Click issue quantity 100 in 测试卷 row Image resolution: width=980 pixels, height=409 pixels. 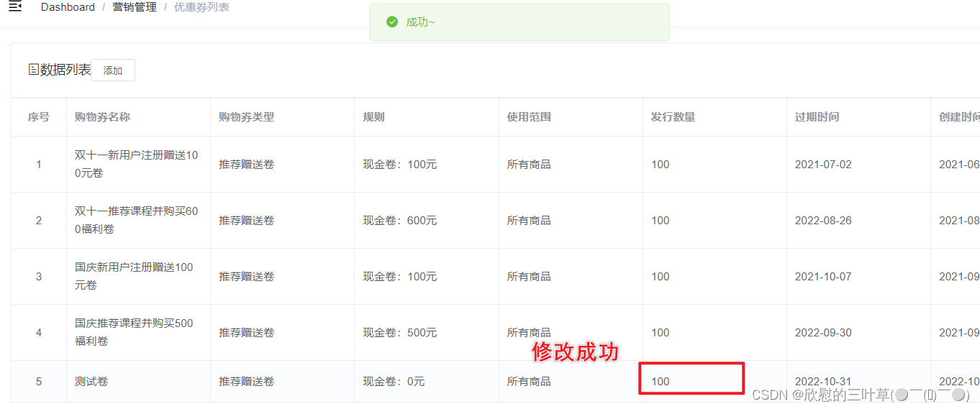click(661, 382)
